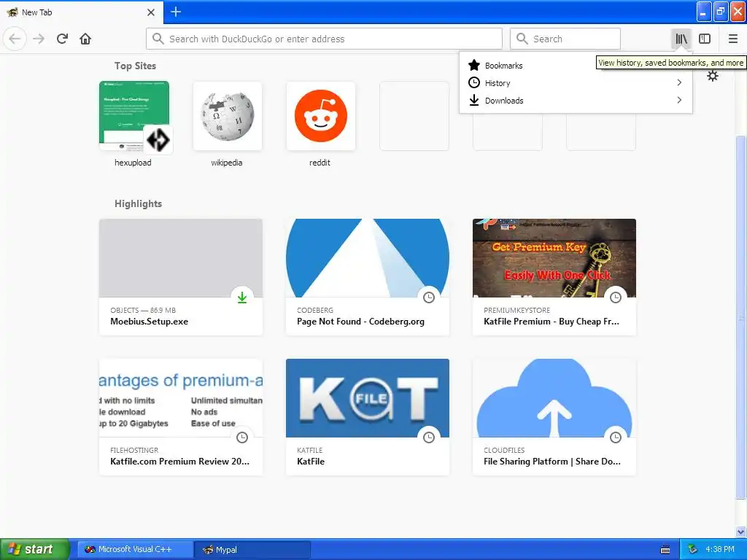747x560 pixels.
Task: Expand the History submenu chevron
Action: click(679, 83)
